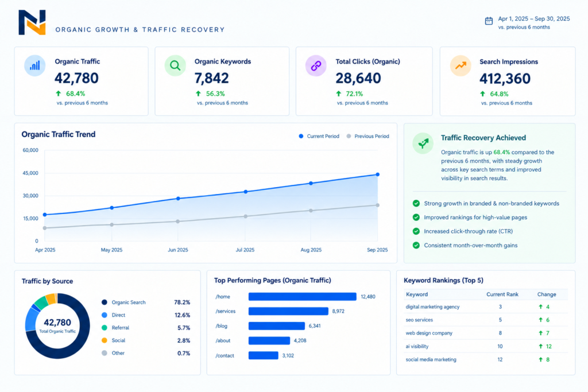Click the Organic Growth & Traffic Recovery title
The width and height of the screenshot is (588, 392).
coord(140,30)
